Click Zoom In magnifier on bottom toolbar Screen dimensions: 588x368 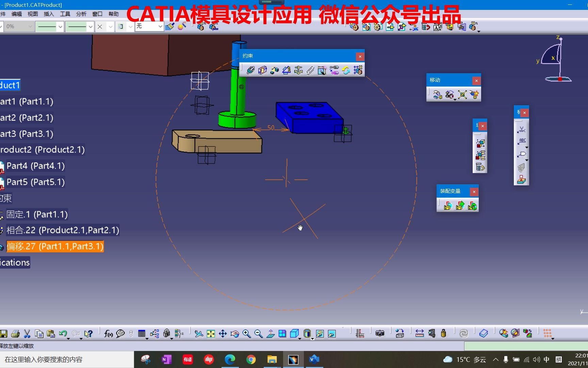[247, 334]
